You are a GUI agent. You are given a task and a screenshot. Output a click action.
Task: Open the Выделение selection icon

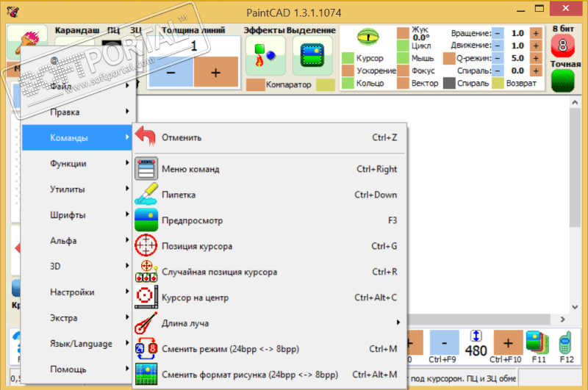click(x=312, y=56)
